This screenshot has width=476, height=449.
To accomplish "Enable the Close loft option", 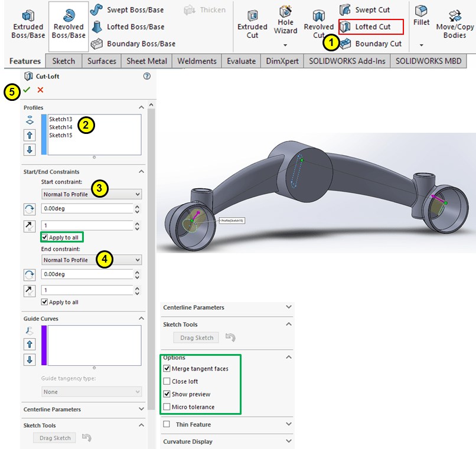I will 167,382.
